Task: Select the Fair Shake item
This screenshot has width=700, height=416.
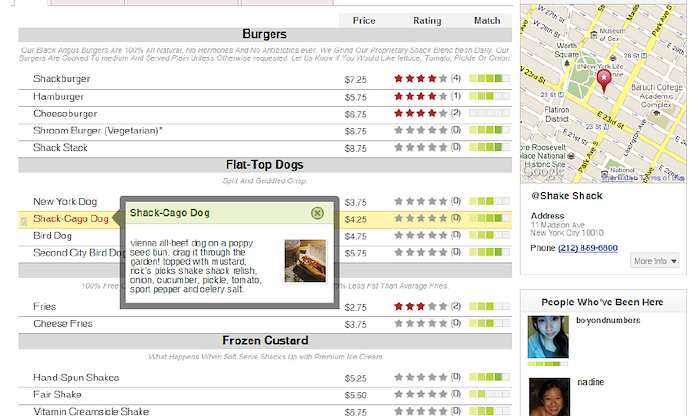Action: (58, 395)
